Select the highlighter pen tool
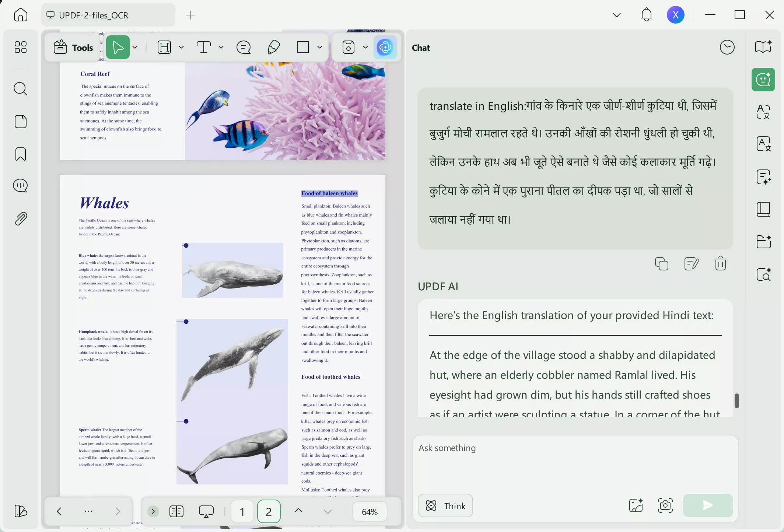This screenshot has width=784, height=532. 273,47
